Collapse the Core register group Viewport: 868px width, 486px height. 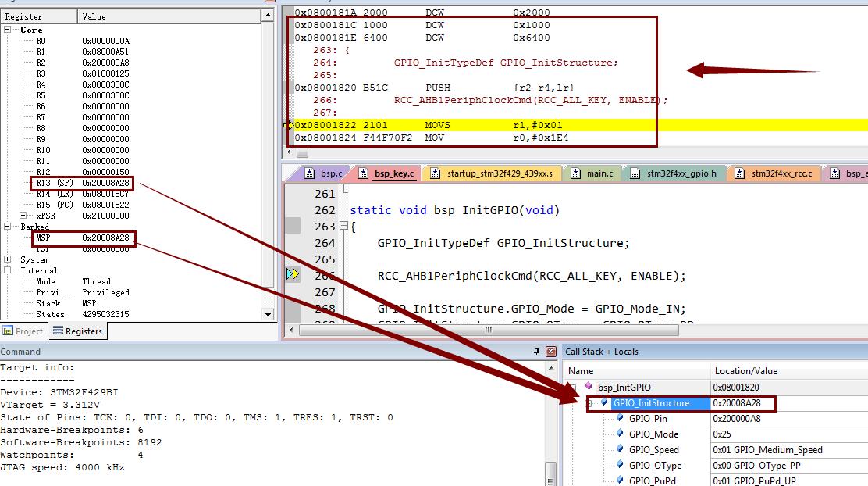tap(9, 30)
